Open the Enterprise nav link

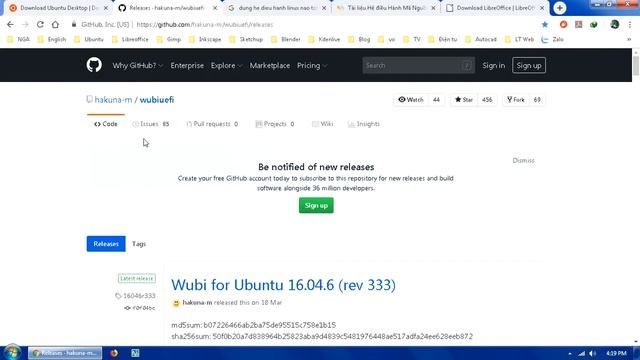click(x=187, y=65)
